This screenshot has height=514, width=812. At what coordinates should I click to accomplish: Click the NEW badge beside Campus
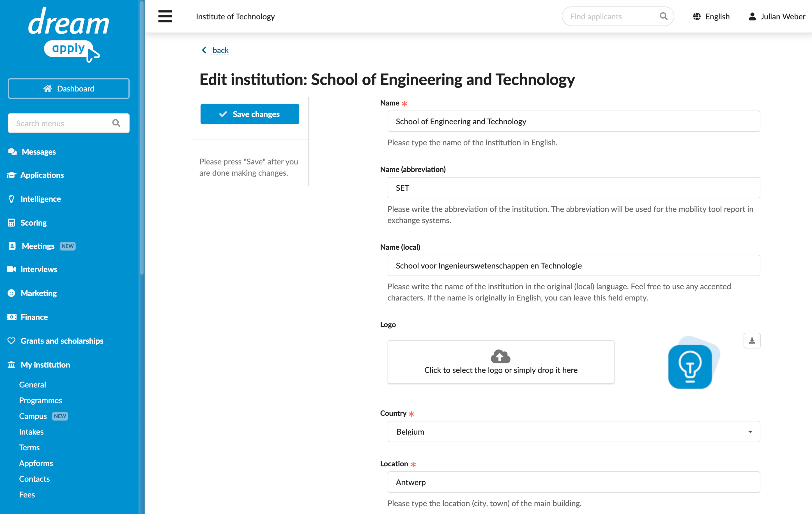(60, 416)
